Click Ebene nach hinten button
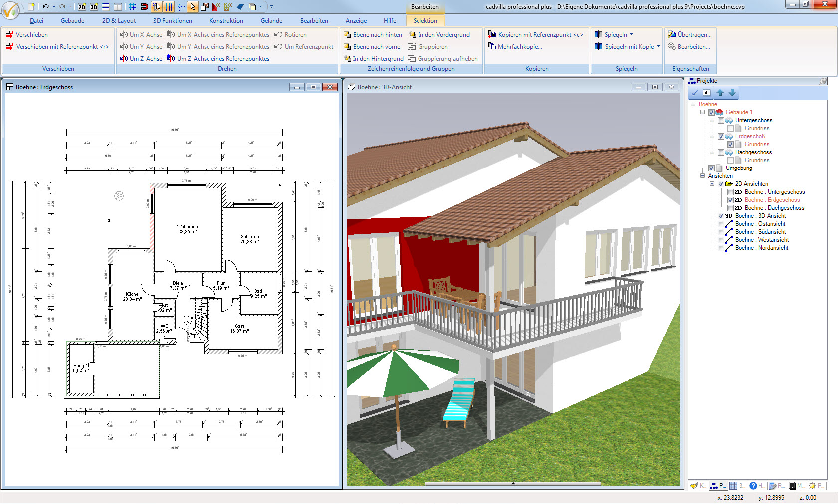838x504 pixels. coord(373,35)
